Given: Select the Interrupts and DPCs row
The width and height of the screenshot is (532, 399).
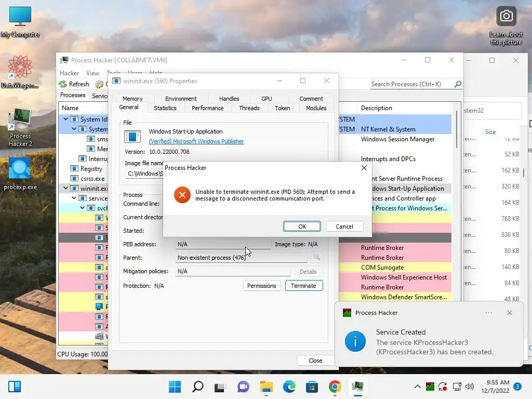Looking at the screenshot, I should 395,159.
